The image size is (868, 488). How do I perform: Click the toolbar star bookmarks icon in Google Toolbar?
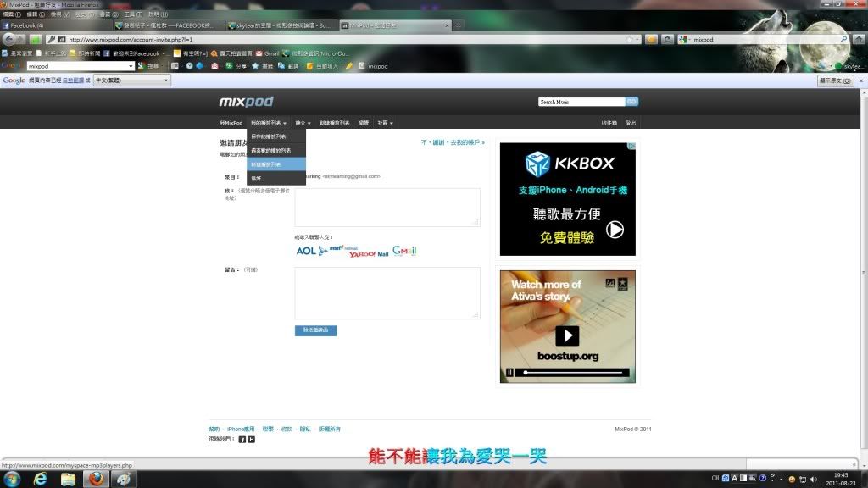click(x=255, y=66)
